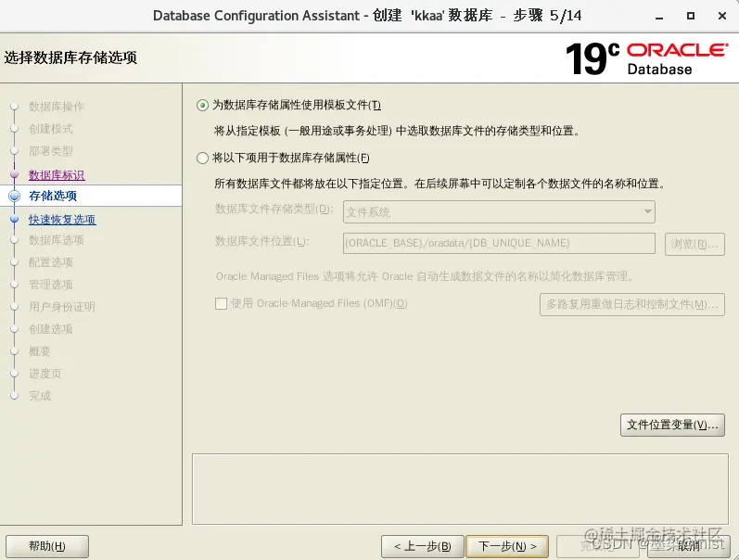Minimize the Database Configuration Assistant window
Screen dimensions: 739x560
pos(659,17)
